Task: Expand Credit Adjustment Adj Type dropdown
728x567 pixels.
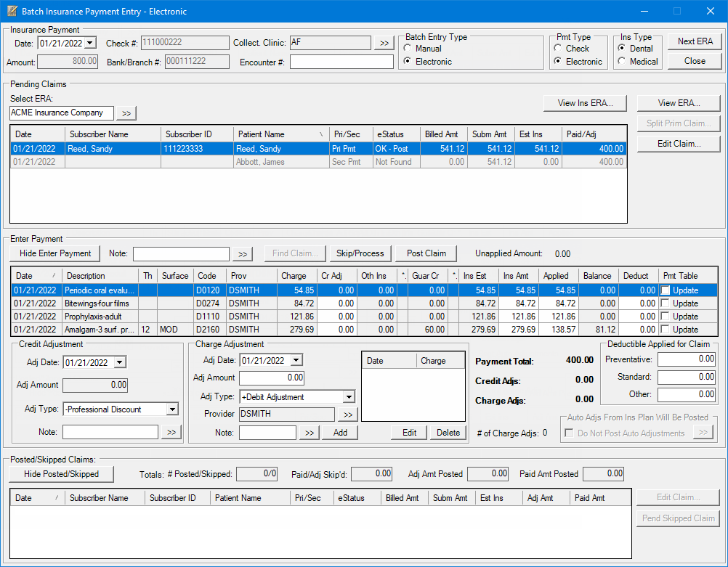Action: tap(172, 409)
